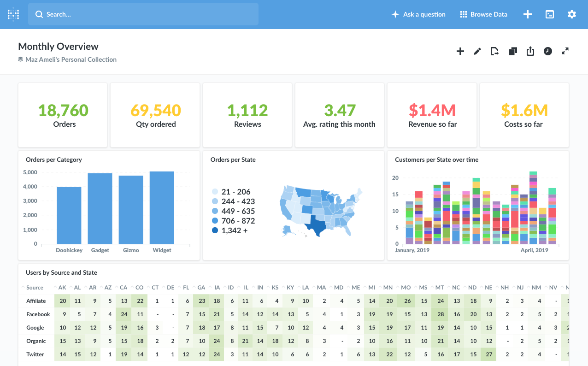The image size is (588, 366).
Task: Open the revision history clock icon
Action: (547, 51)
